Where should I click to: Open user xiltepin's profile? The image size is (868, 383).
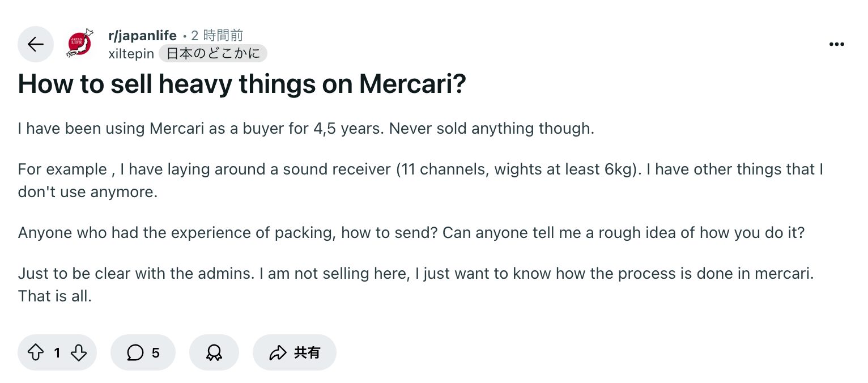131,54
